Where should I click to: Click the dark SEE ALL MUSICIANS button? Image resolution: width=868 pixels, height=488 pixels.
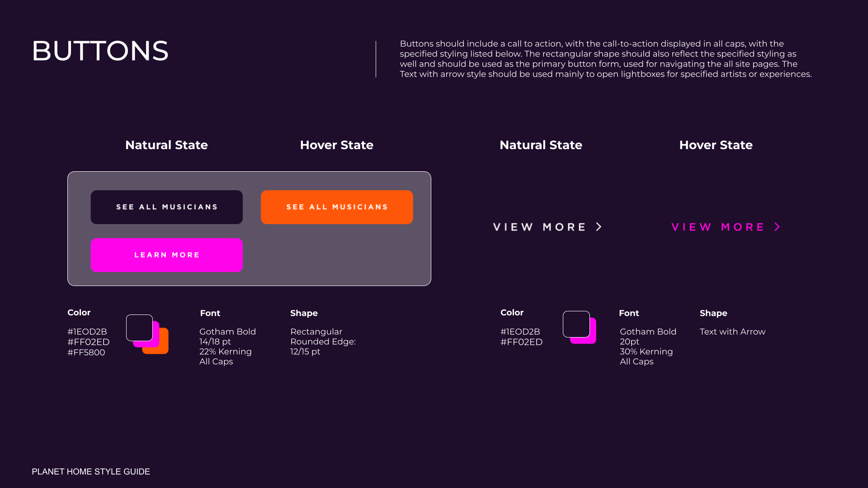click(x=166, y=207)
